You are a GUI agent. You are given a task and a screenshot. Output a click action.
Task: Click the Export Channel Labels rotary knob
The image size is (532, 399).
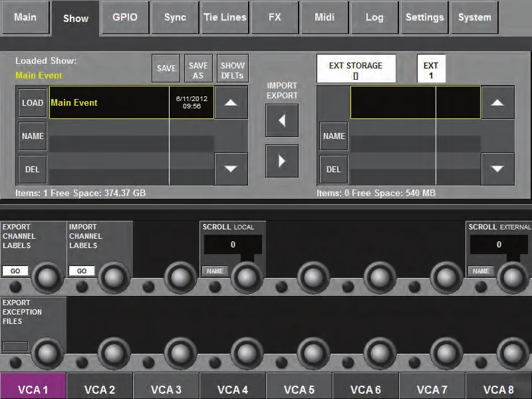47,277
